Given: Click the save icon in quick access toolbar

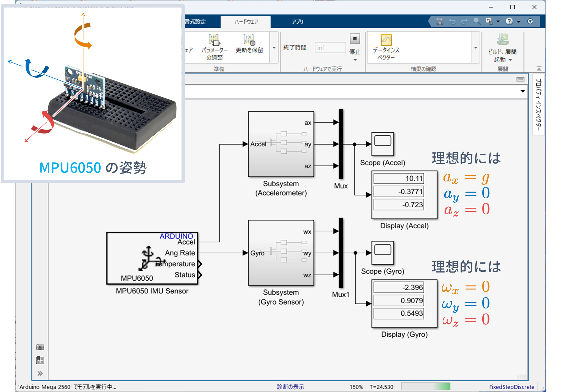Looking at the screenshot, I should coord(439,21).
